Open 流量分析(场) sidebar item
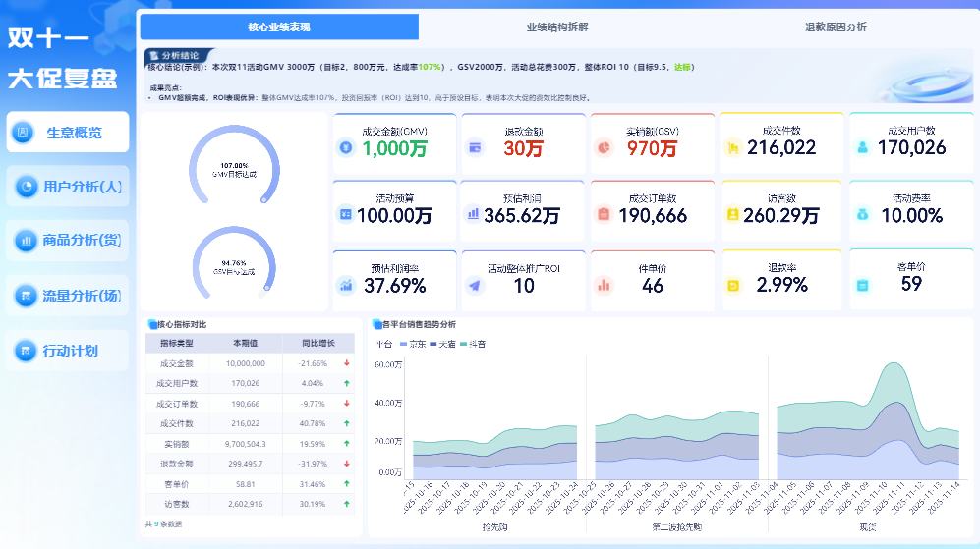 pos(68,296)
